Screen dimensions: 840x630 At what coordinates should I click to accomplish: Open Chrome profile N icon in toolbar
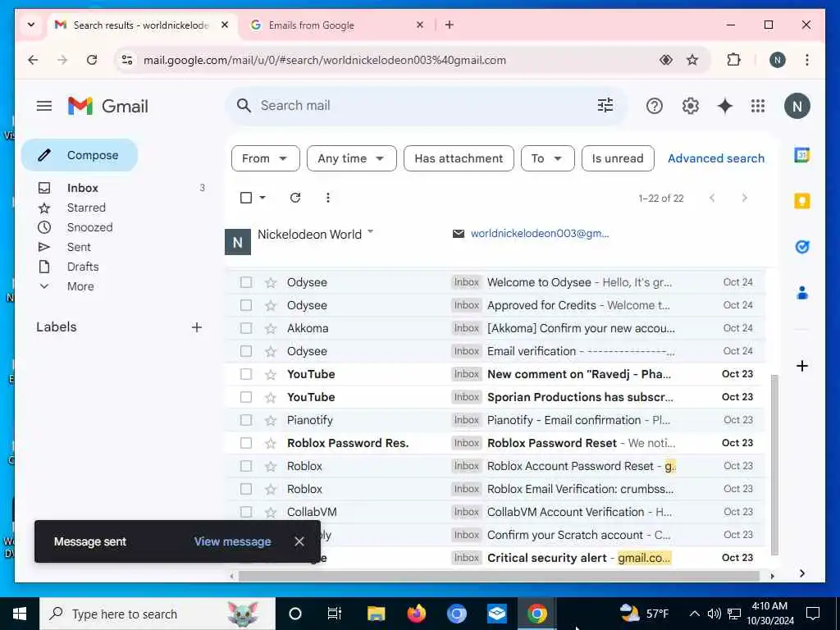click(778, 60)
